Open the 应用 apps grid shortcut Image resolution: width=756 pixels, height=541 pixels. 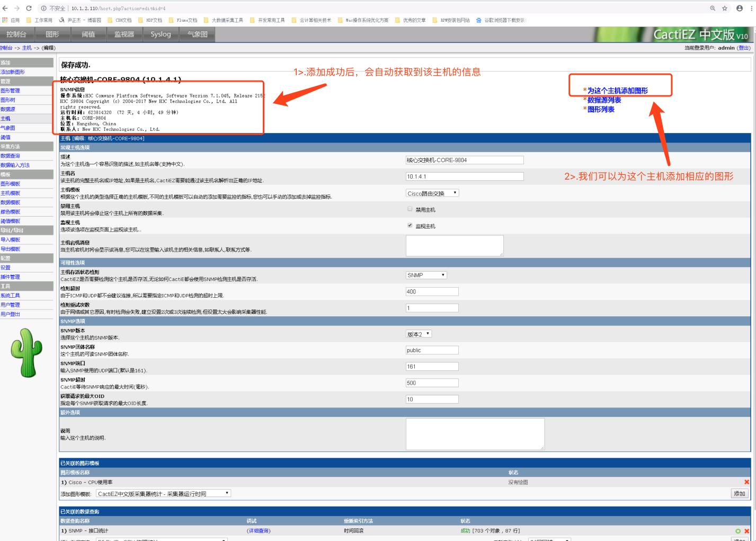[x=11, y=20]
